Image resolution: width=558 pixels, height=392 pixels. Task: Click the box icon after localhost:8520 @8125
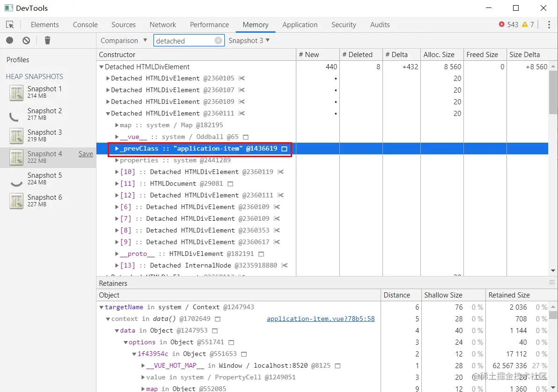pyautogui.click(x=338, y=366)
